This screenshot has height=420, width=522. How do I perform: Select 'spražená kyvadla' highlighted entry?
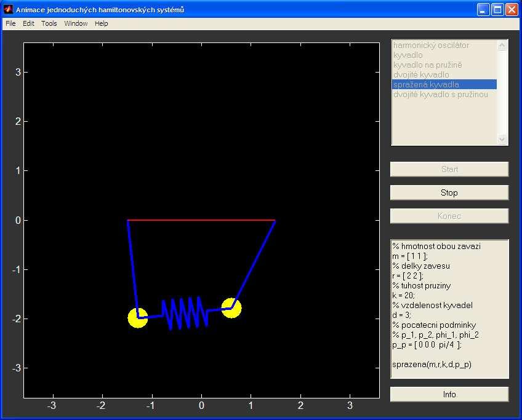[444, 84]
